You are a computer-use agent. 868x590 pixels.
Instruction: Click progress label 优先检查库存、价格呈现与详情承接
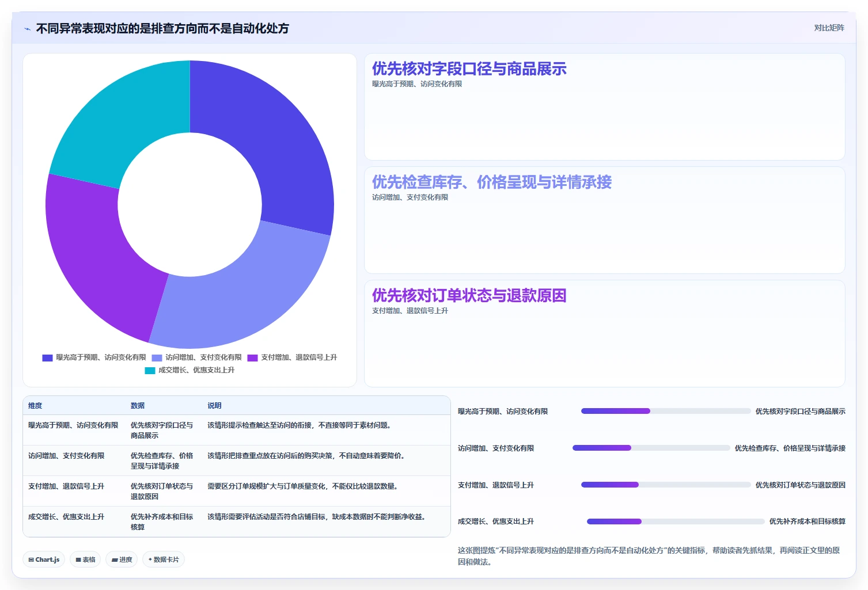click(790, 448)
